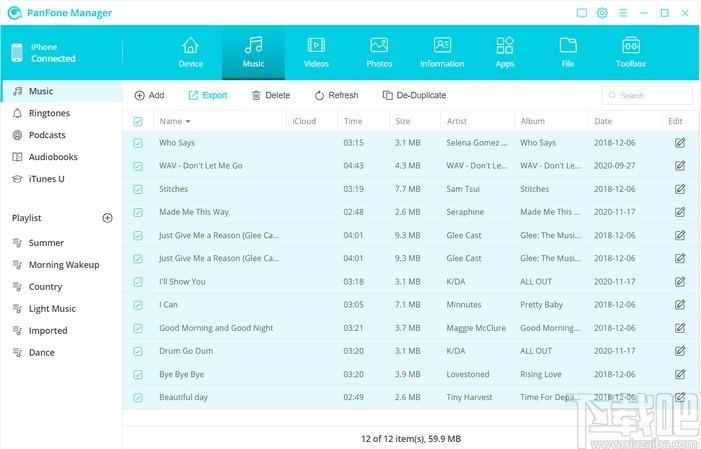Switch to the Videos tab

tap(316, 53)
